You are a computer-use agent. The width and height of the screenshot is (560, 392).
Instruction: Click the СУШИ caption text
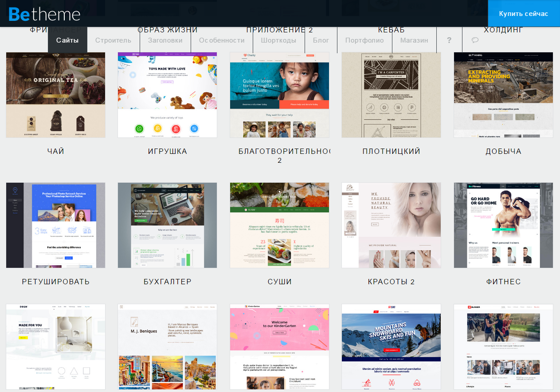pyautogui.click(x=279, y=282)
